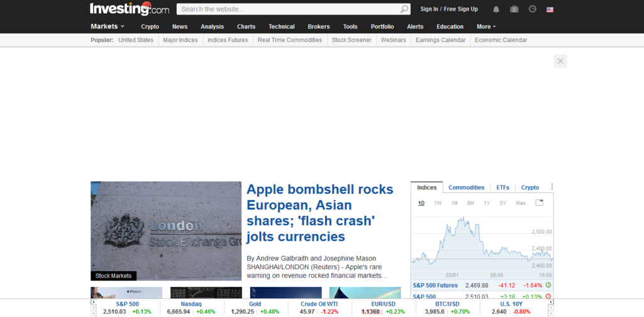
Task: Open the U.S. 10Y ticker
Action: tap(511, 304)
